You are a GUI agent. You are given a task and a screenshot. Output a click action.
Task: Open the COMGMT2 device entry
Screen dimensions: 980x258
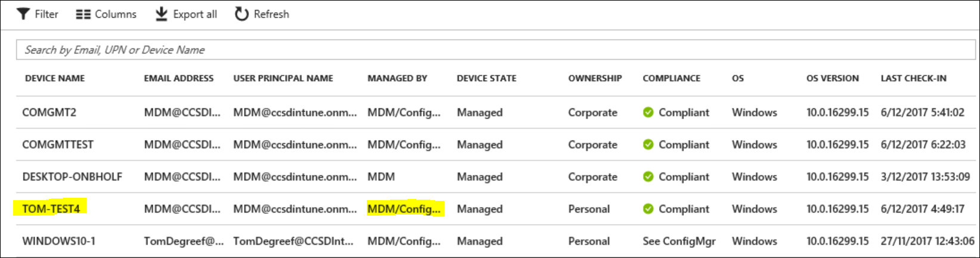pos(49,113)
